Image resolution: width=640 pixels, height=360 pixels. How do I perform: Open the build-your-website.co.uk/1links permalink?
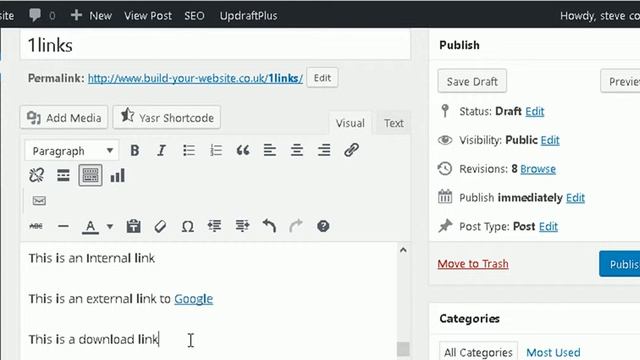(x=195, y=78)
